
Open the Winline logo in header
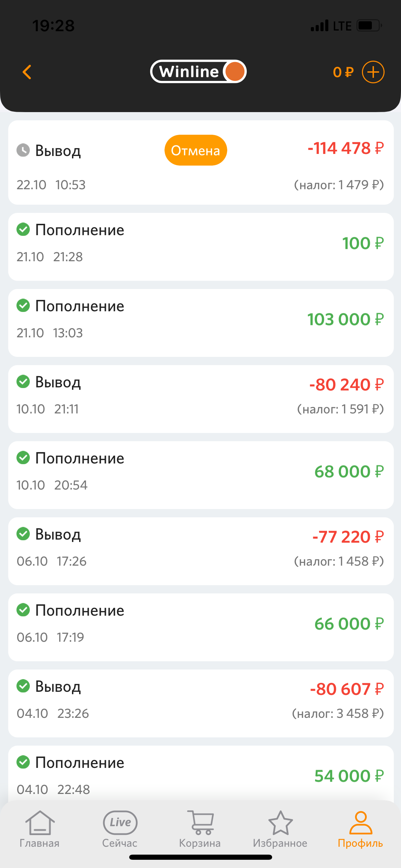(198, 72)
